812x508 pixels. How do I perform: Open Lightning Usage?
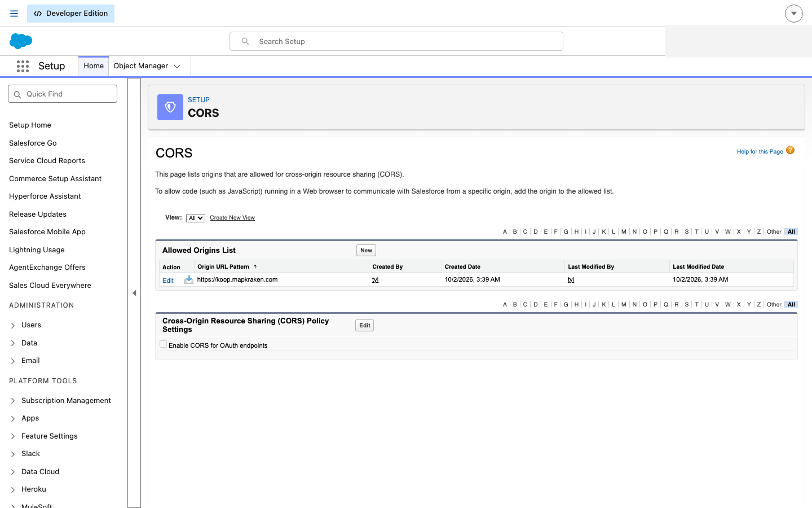pyautogui.click(x=37, y=250)
